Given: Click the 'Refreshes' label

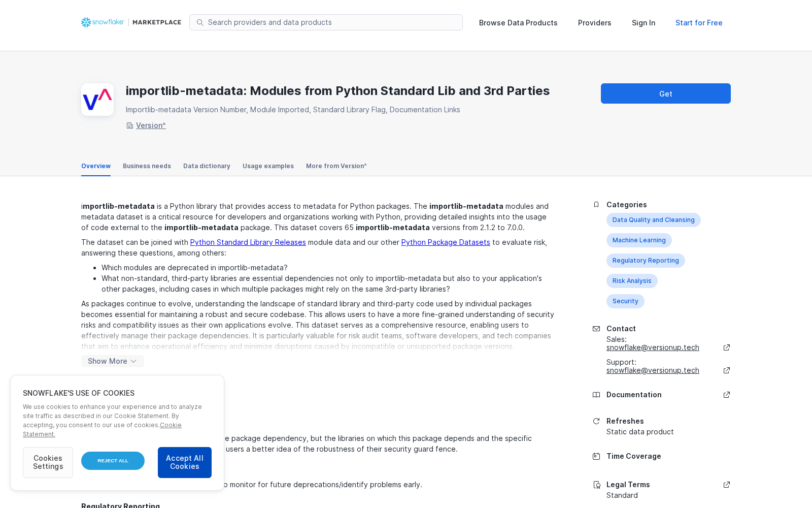Looking at the screenshot, I should (x=625, y=421).
